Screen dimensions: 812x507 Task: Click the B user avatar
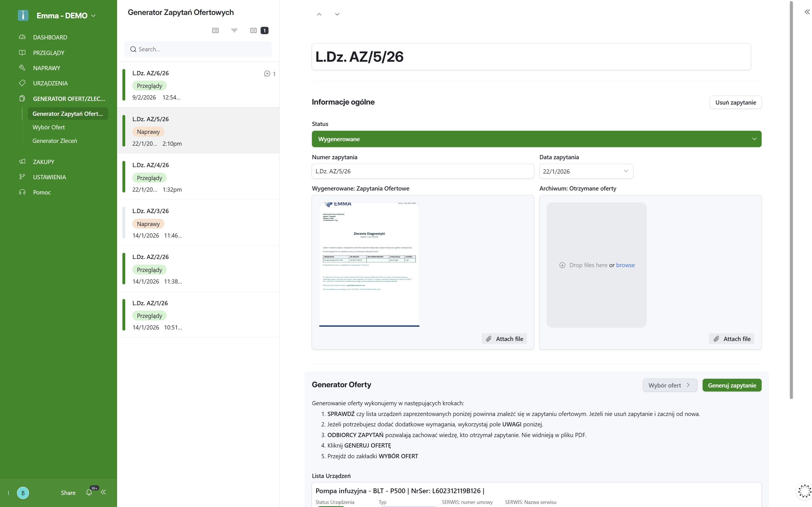click(x=23, y=493)
